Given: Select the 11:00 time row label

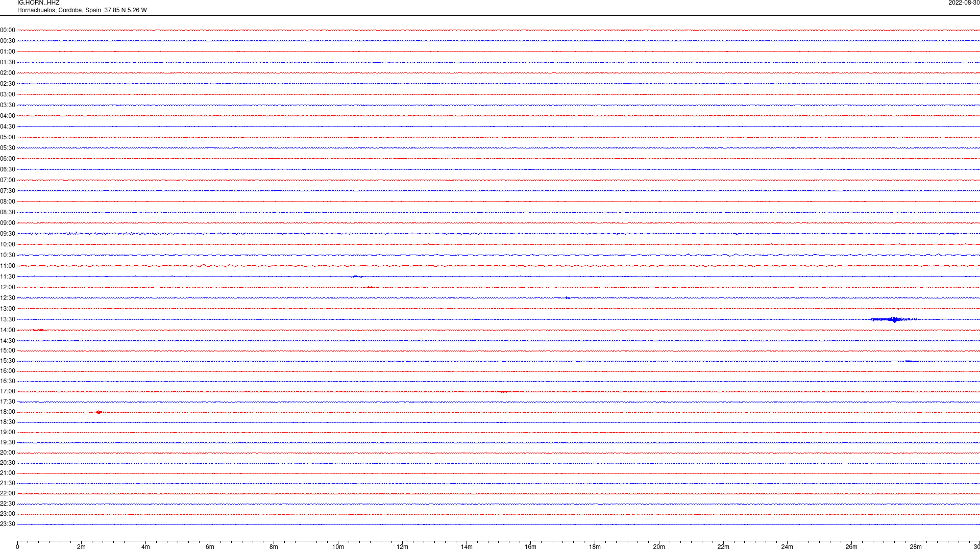Looking at the screenshot, I should tap(8, 266).
